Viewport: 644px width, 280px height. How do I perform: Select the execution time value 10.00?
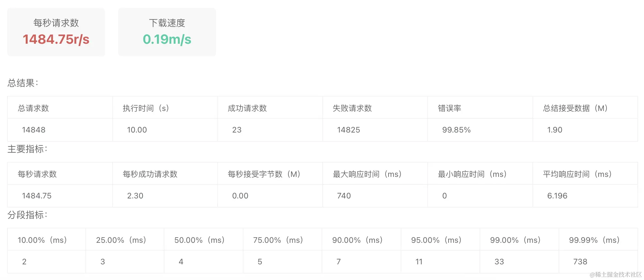pyautogui.click(x=137, y=130)
